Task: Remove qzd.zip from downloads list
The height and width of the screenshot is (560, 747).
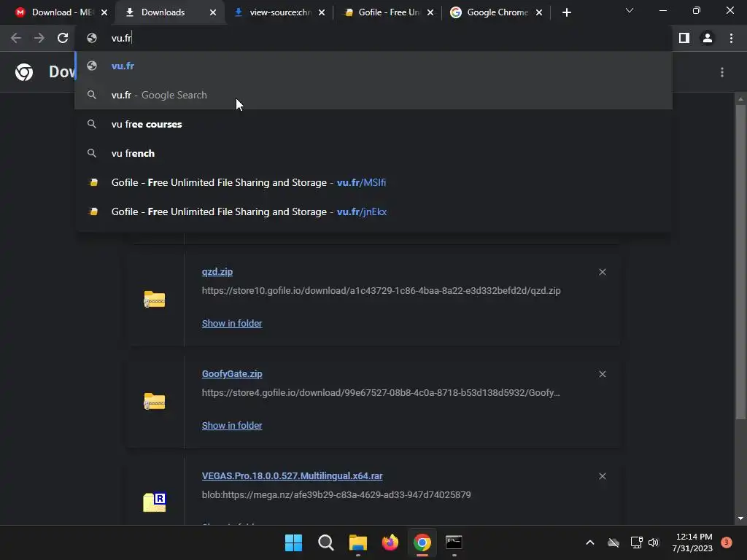Action: (602, 272)
